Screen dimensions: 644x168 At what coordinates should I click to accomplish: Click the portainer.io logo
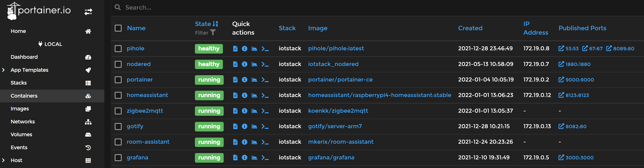(x=39, y=11)
